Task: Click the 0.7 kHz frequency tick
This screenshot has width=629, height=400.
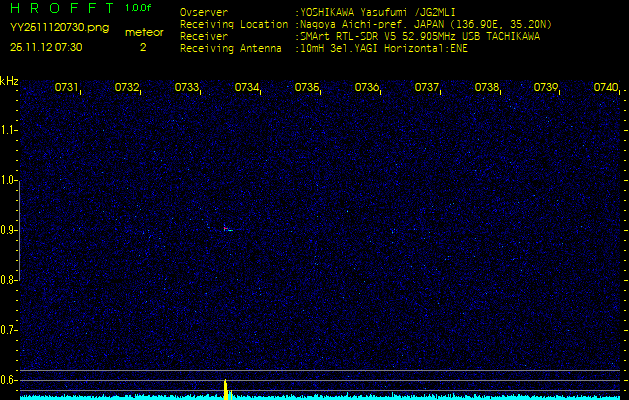Action: click(x=9, y=329)
